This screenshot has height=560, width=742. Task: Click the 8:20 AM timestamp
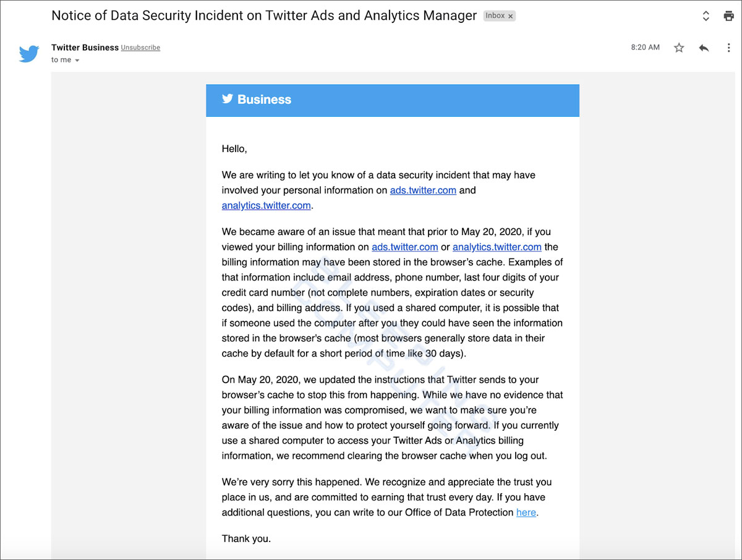point(645,48)
